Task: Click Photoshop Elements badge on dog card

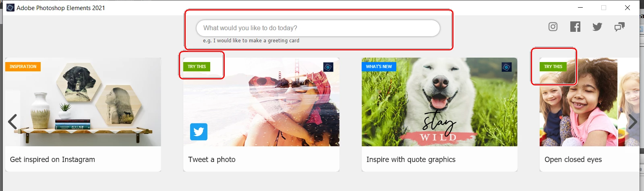Action: pos(506,67)
